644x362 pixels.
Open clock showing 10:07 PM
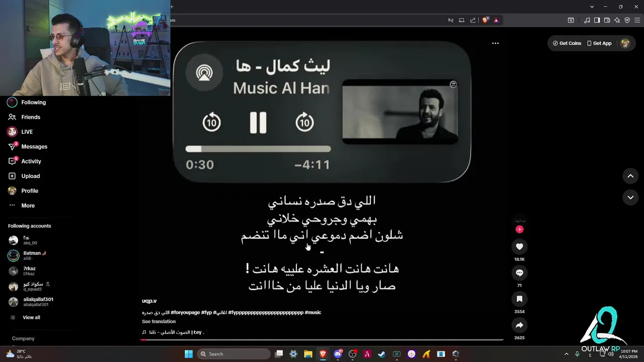click(628, 354)
